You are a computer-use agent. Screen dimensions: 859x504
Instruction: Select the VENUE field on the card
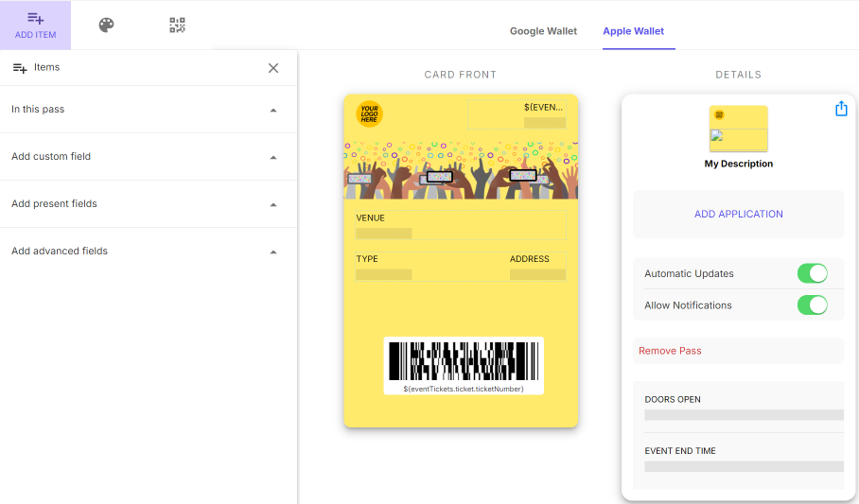pyautogui.click(x=461, y=225)
